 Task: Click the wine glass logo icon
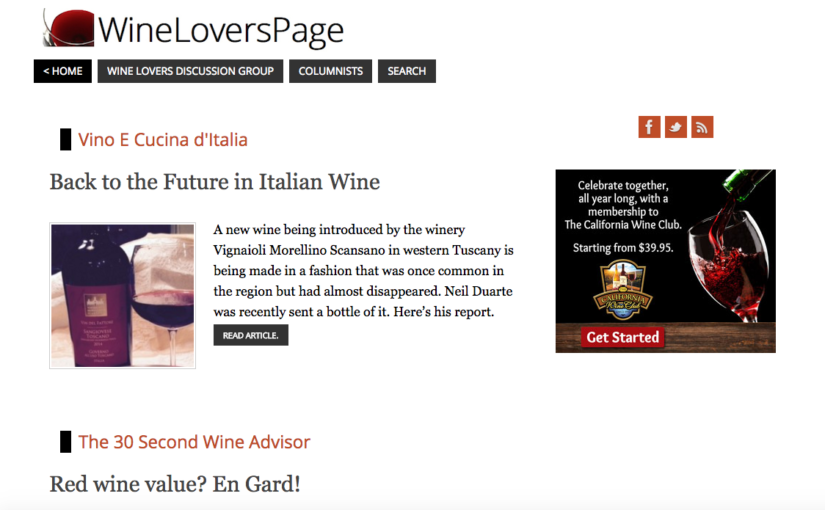pyautogui.click(x=68, y=27)
